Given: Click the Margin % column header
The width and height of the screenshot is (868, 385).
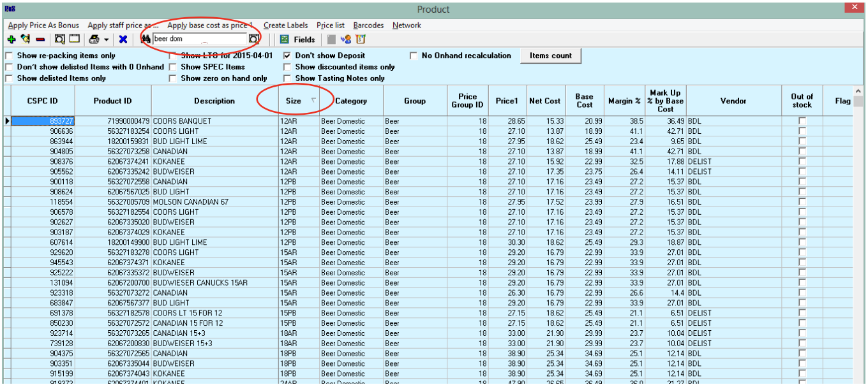Looking at the screenshot, I should [624, 101].
